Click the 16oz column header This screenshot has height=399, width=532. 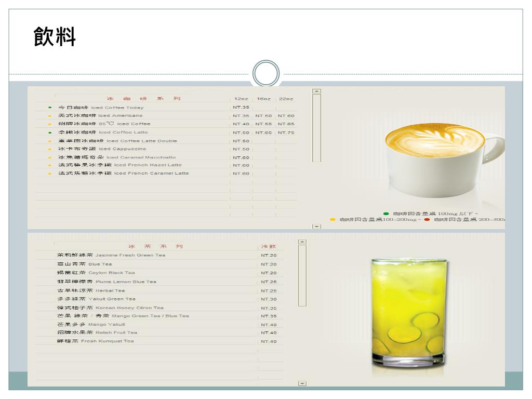pyautogui.click(x=263, y=99)
